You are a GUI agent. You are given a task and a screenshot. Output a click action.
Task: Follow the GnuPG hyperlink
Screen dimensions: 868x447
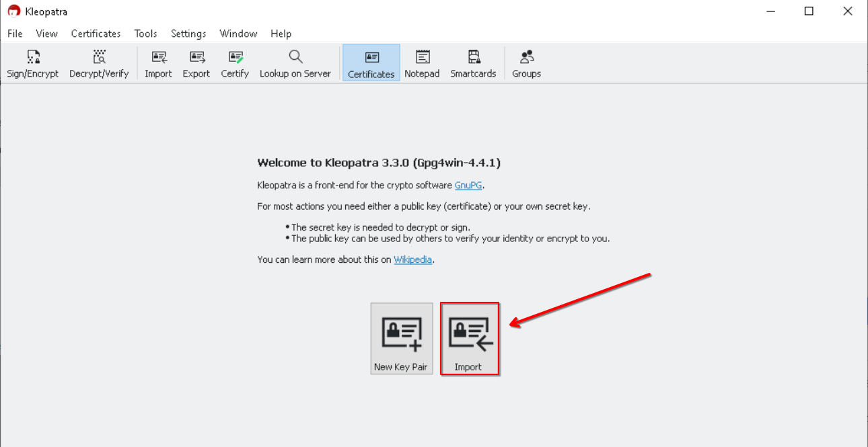pyautogui.click(x=468, y=186)
